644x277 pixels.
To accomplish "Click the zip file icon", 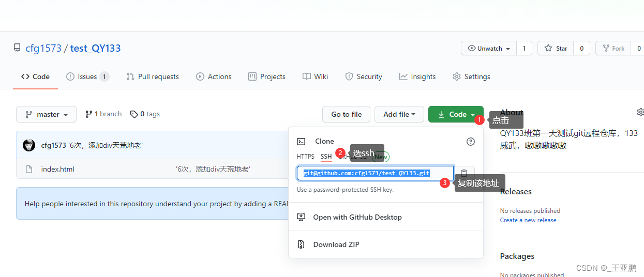I will [x=301, y=244].
